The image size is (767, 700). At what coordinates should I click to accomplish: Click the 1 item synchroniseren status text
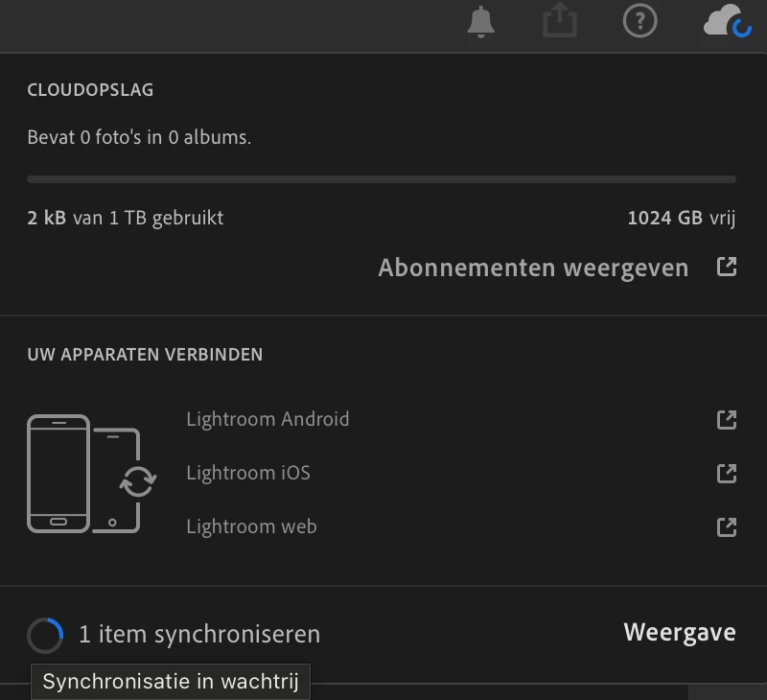[x=199, y=635]
